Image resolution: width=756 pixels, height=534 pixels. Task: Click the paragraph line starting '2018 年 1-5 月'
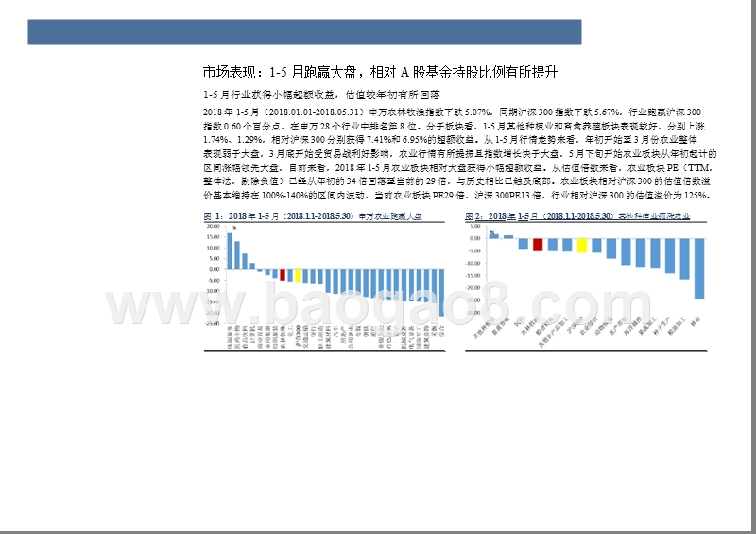pyautogui.click(x=452, y=112)
